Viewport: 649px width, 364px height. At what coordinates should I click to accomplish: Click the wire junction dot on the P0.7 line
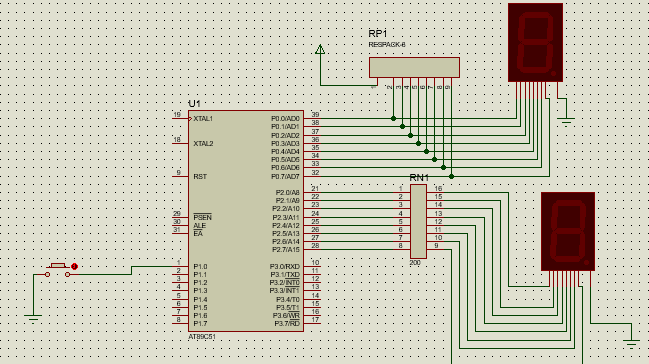(451, 176)
